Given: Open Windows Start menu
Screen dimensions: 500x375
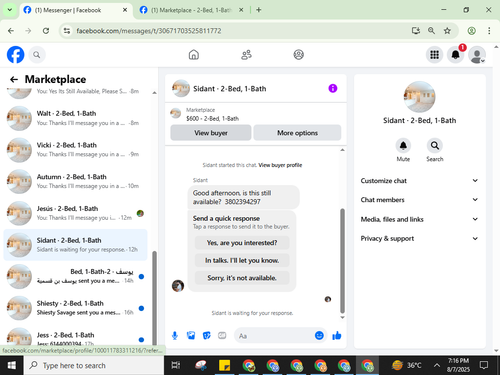Looking at the screenshot, I should tap(12, 365).
